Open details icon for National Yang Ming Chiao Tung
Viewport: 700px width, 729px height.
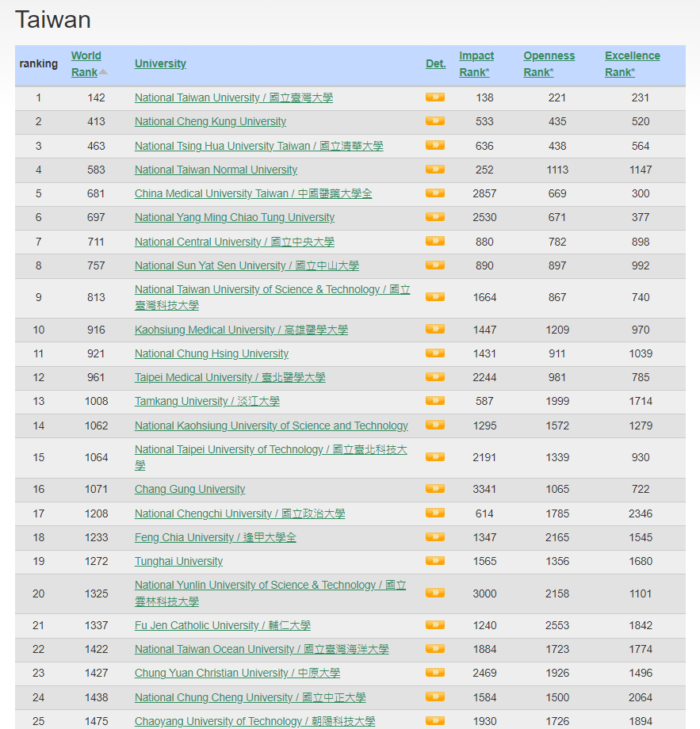coord(435,216)
